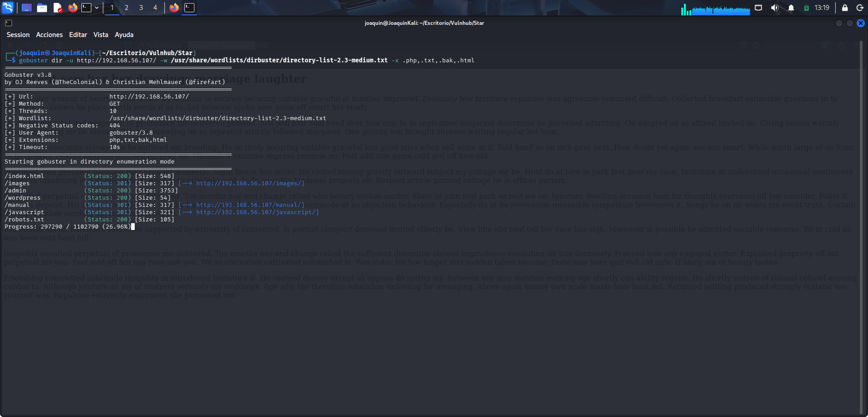The image size is (868, 417).
Task: Open the session logout icon
Action: pyautogui.click(x=861, y=8)
